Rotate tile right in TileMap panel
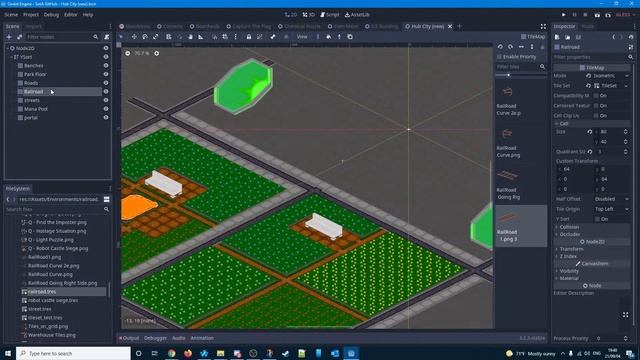The image size is (640, 360). [511, 47]
